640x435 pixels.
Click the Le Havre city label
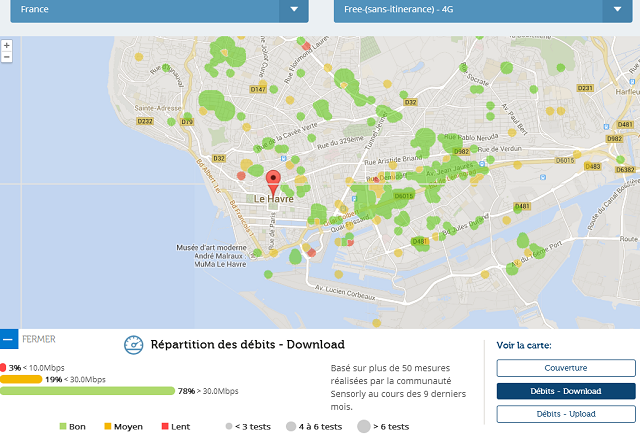pyautogui.click(x=274, y=199)
